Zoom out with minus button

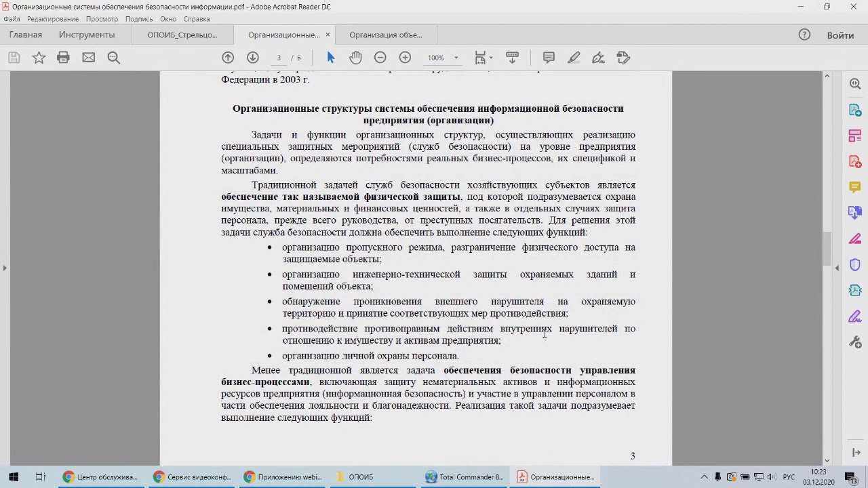point(380,58)
